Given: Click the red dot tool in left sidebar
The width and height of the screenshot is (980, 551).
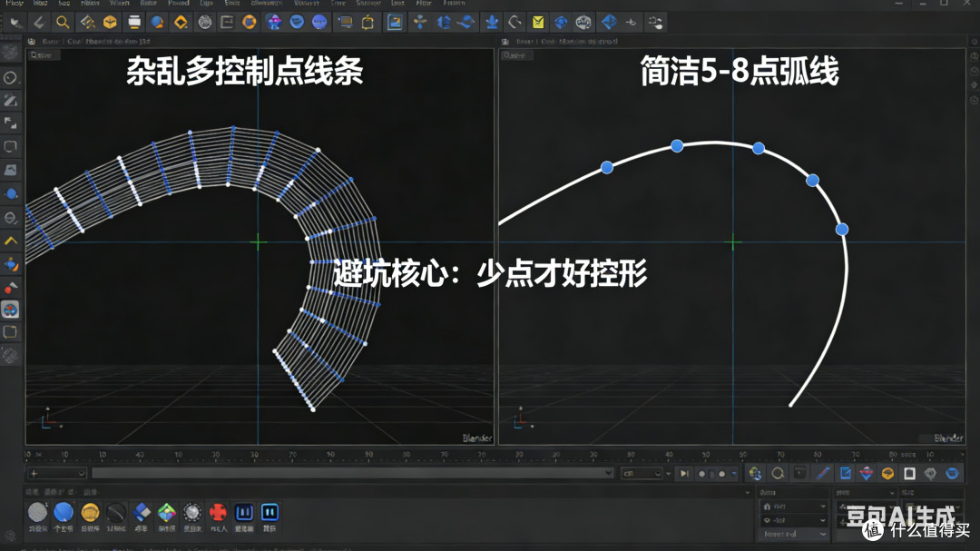Looking at the screenshot, I should point(11,288).
